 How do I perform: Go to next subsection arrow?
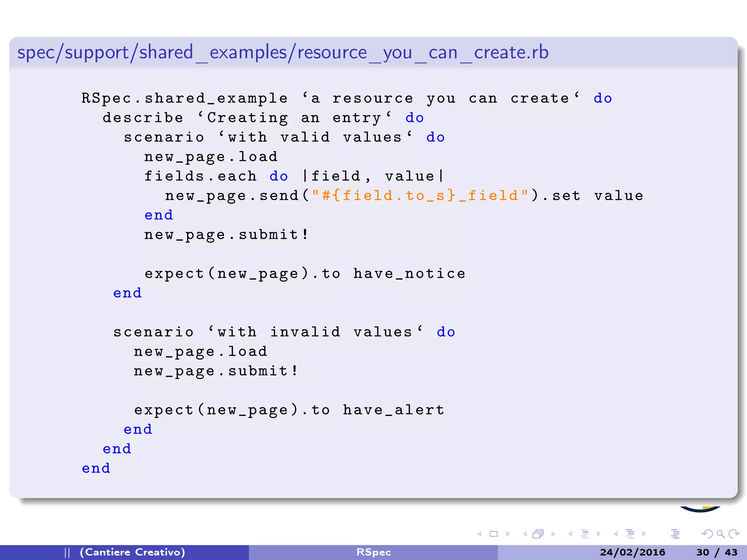click(599, 534)
